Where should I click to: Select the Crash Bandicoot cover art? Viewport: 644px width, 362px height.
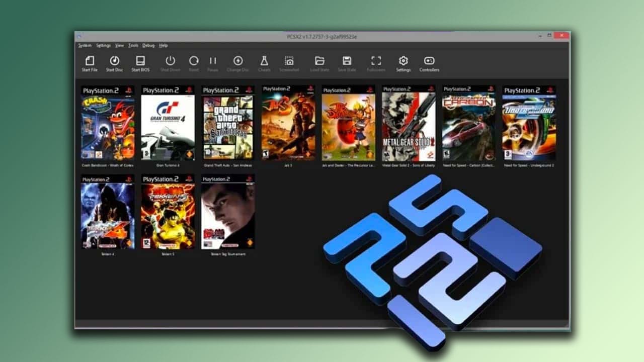108,123
